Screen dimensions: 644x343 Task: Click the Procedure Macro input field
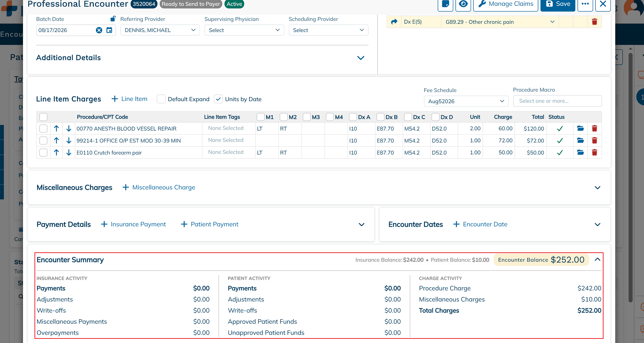pyautogui.click(x=557, y=101)
